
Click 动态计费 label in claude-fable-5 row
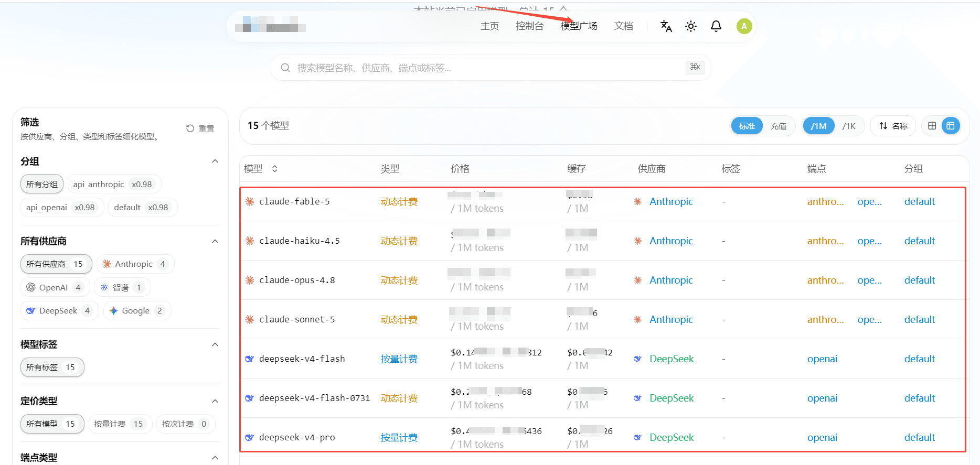point(399,202)
